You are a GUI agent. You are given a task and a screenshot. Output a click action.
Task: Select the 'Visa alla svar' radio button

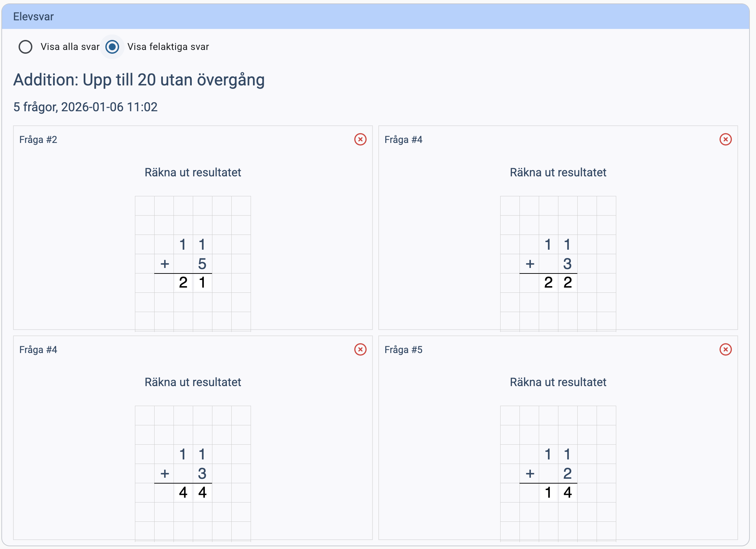(25, 47)
